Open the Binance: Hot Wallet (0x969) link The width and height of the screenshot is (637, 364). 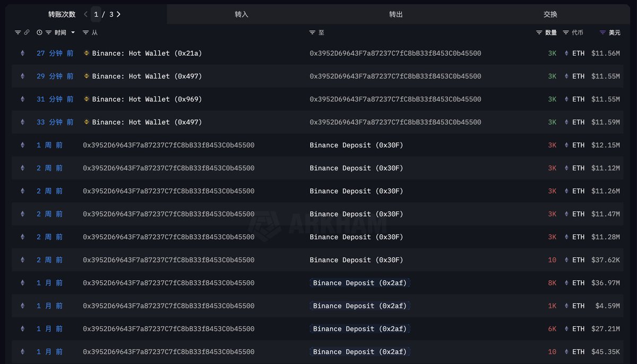(x=147, y=99)
